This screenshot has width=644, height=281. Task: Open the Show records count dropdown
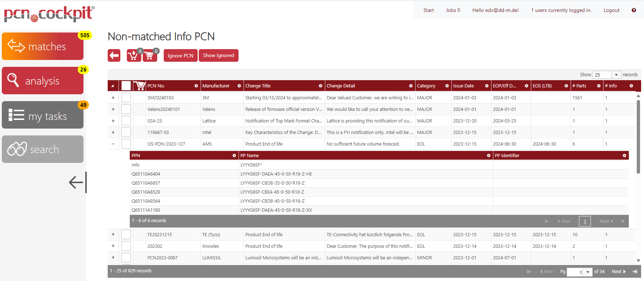pos(616,75)
